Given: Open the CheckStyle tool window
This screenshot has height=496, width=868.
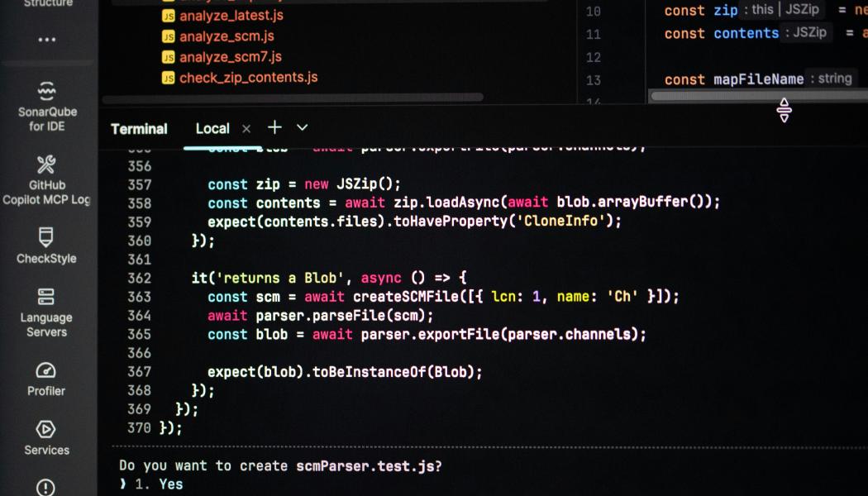Looking at the screenshot, I should [46, 246].
